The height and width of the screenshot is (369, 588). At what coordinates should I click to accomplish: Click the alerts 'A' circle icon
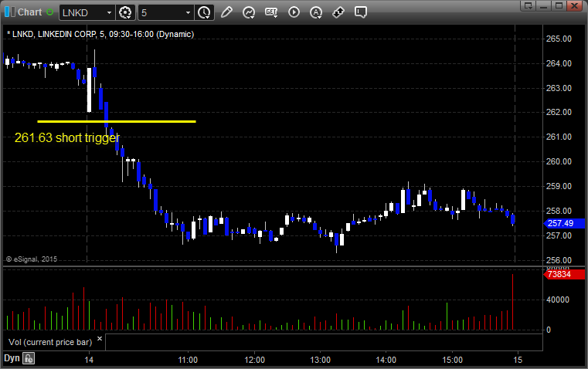point(316,12)
